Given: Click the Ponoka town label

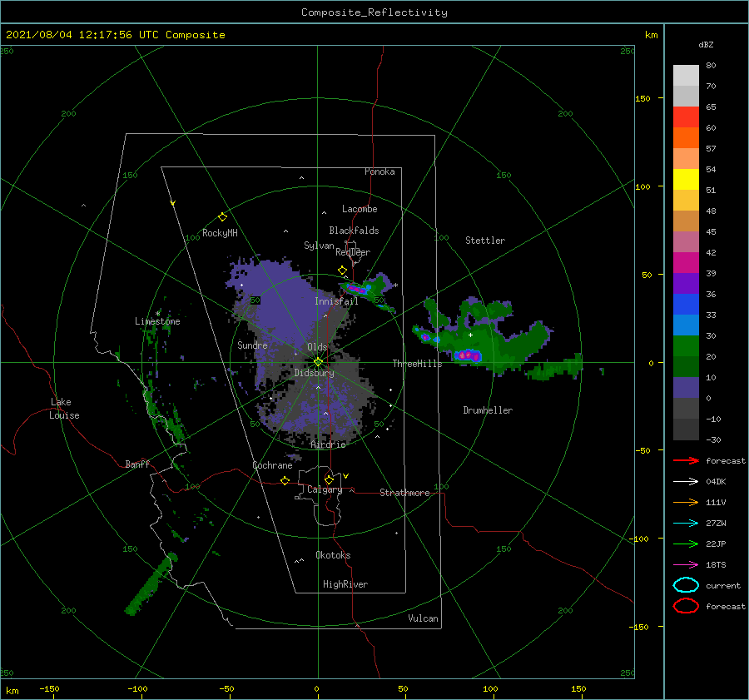Looking at the screenshot, I should 379,171.
